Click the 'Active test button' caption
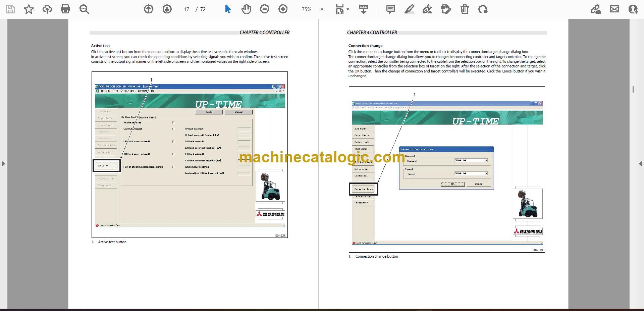 coord(112,242)
